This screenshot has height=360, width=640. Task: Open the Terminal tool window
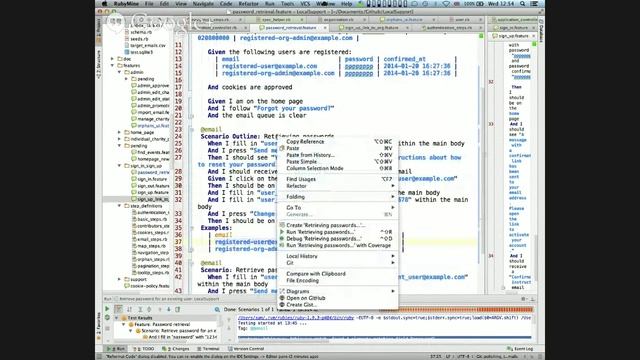pos(208,349)
